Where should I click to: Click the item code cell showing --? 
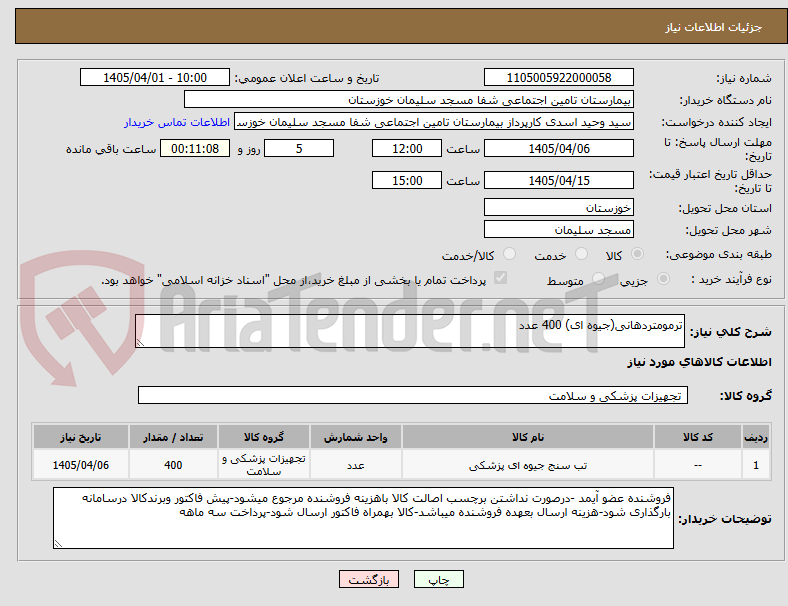[698, 465]
